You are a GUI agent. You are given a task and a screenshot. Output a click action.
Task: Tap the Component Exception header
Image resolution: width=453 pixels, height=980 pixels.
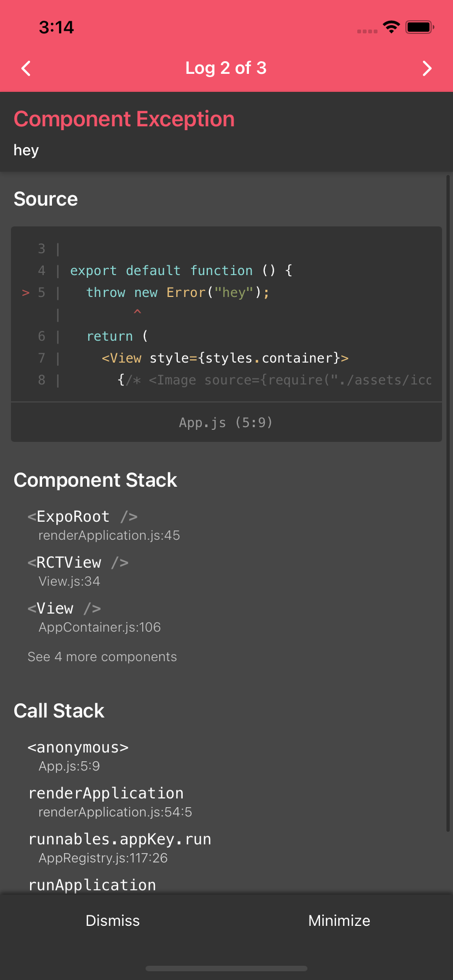(x=124, y=119)
